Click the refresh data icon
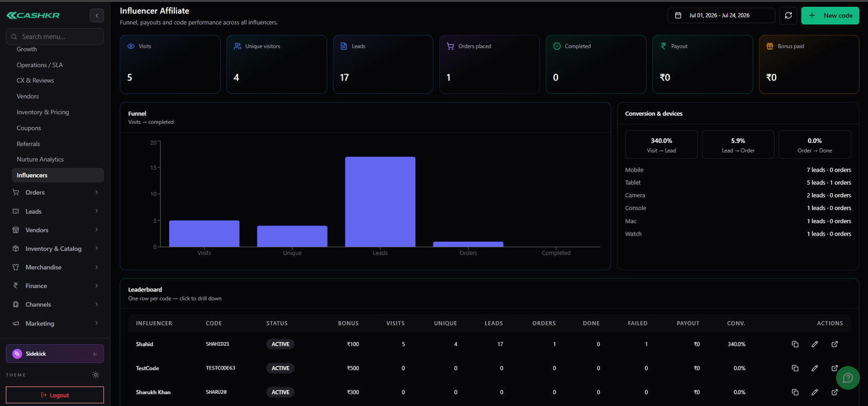 [x=788, y=15]
